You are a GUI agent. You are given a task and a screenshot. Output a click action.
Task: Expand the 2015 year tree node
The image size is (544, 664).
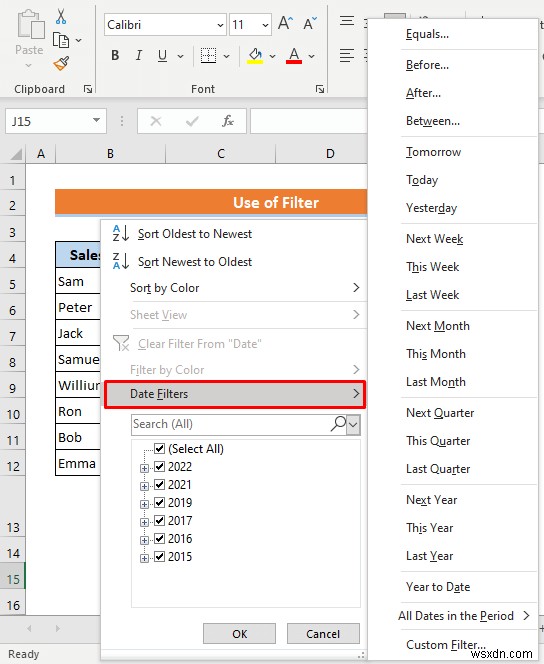point(144,558)
